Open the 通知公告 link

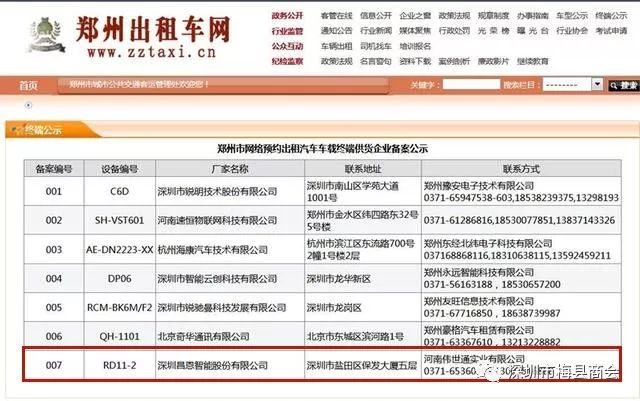(x=336, y=31)
